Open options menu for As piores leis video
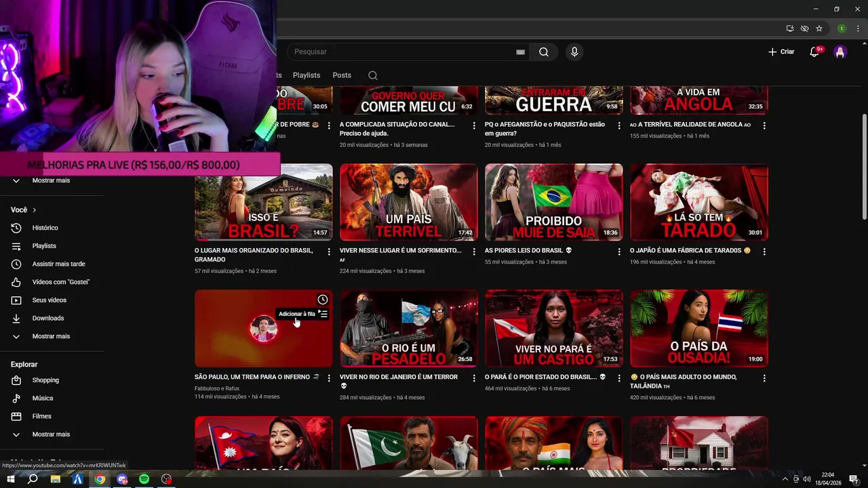Image resolution: width=868 pixels, height=488 pixels. 619,251
